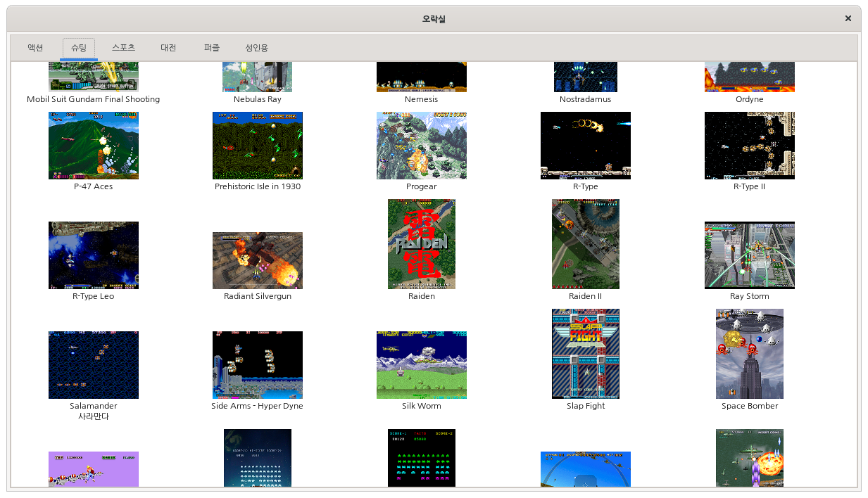Select the Prehistoric Isle in 1930 thumbnail
Viewport: 868px width, 498px height.
pyautogui.click(x=258, y=146)
